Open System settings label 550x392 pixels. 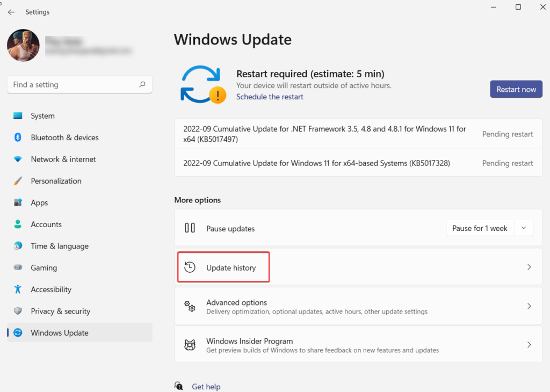[42, 115]
